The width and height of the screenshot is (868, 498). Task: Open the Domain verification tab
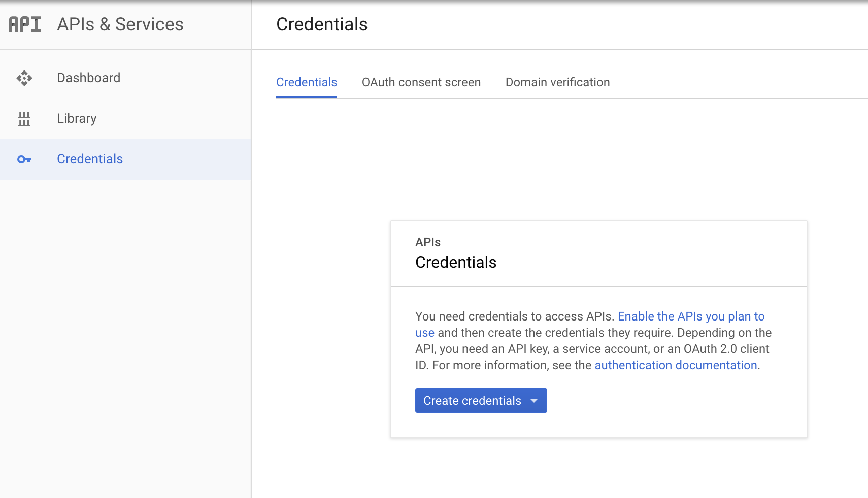pyautogui.click(x=557, y=82)
